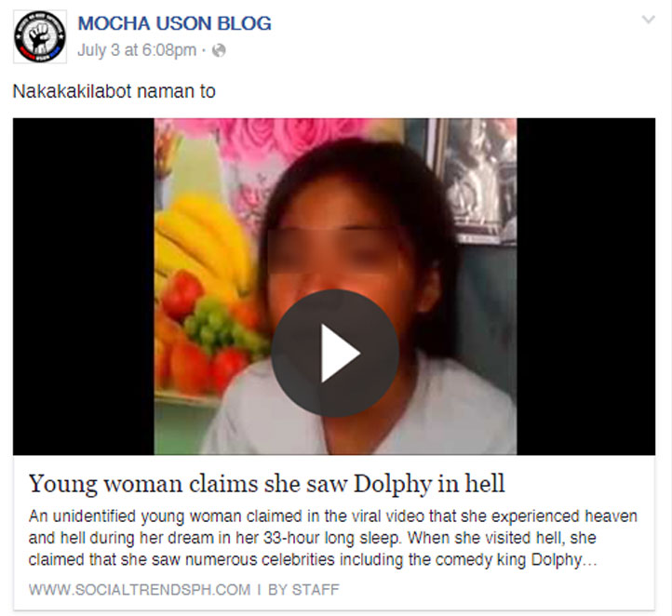Click the pink roses at the top of the thumbnail

coord(291,137)
